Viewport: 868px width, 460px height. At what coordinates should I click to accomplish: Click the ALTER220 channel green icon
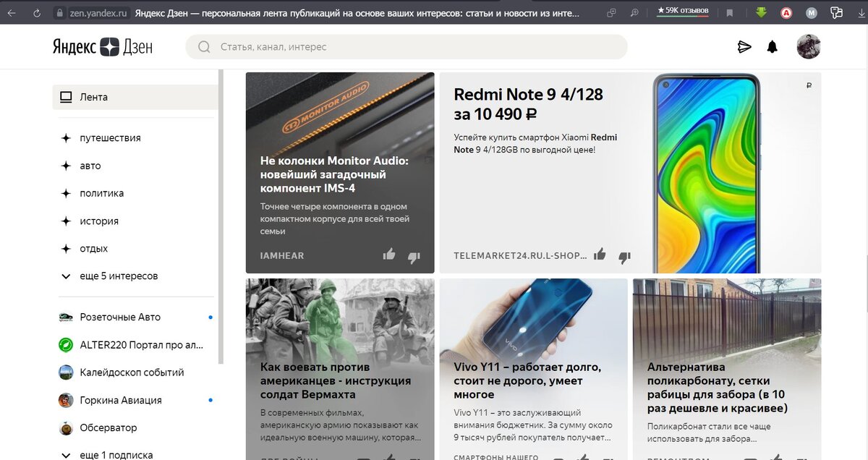(x=66, y=345)
